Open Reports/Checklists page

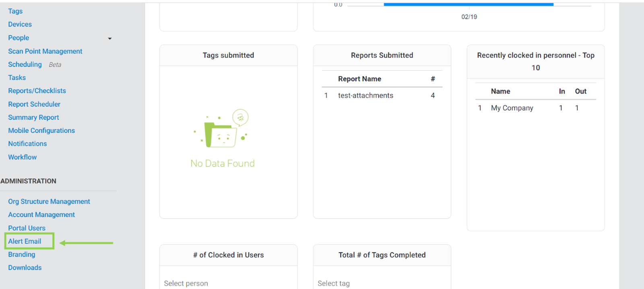(37, 91)
